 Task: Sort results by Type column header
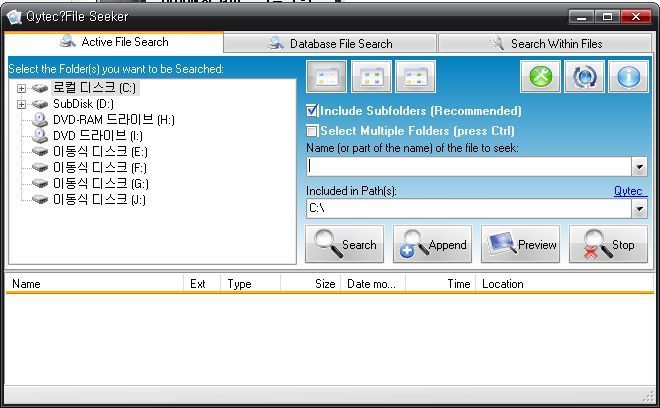pyautogui.click(x=250, y=284)
